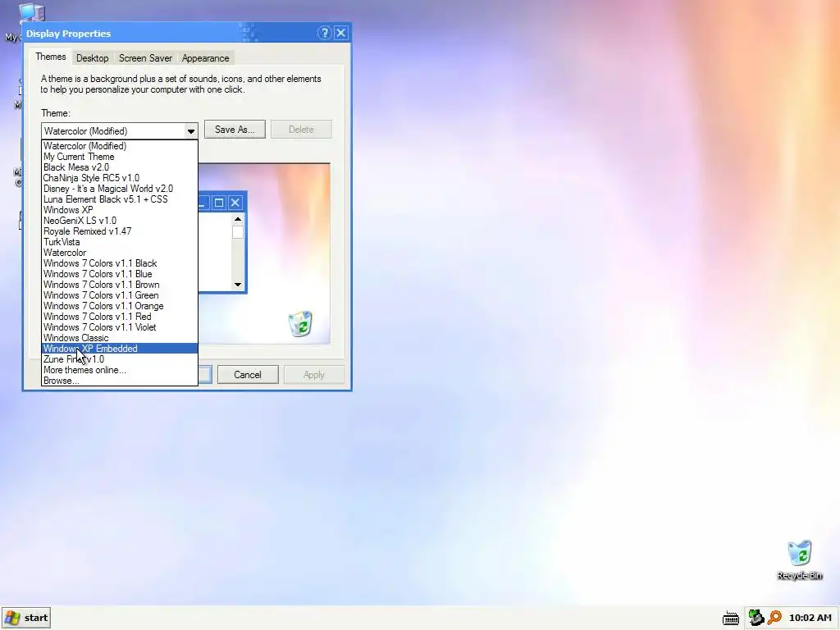The image size is (840, 630).
Task: Select Black Mesa v2.0 theme
Action: click(120, 167)
